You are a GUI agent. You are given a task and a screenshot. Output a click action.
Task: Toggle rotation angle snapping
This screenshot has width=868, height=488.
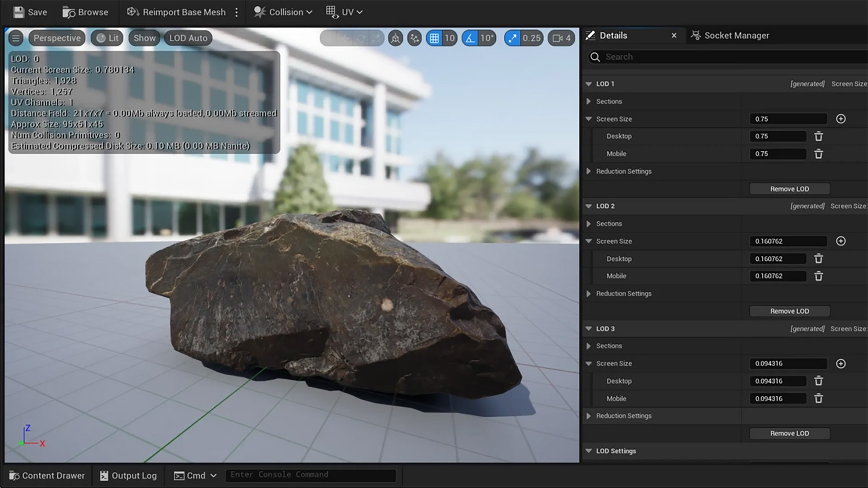click(470, 38)
